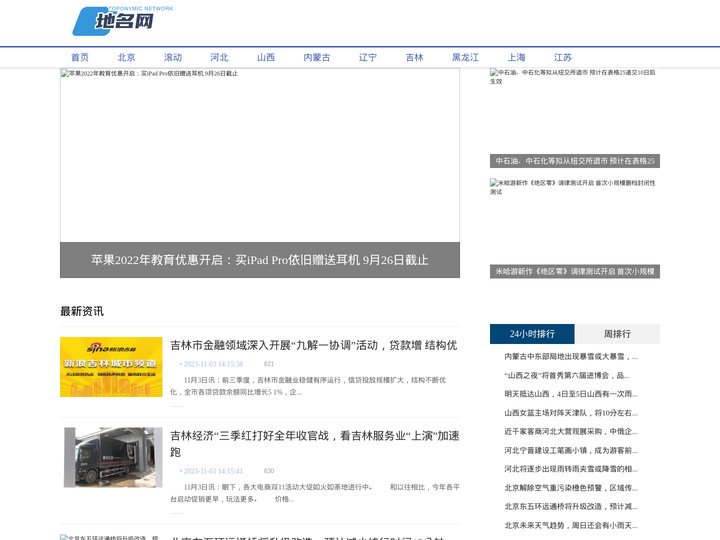Open ranking item 近千家客商河北大营观展采购
The image size is (720, 540).
(571, 432)
